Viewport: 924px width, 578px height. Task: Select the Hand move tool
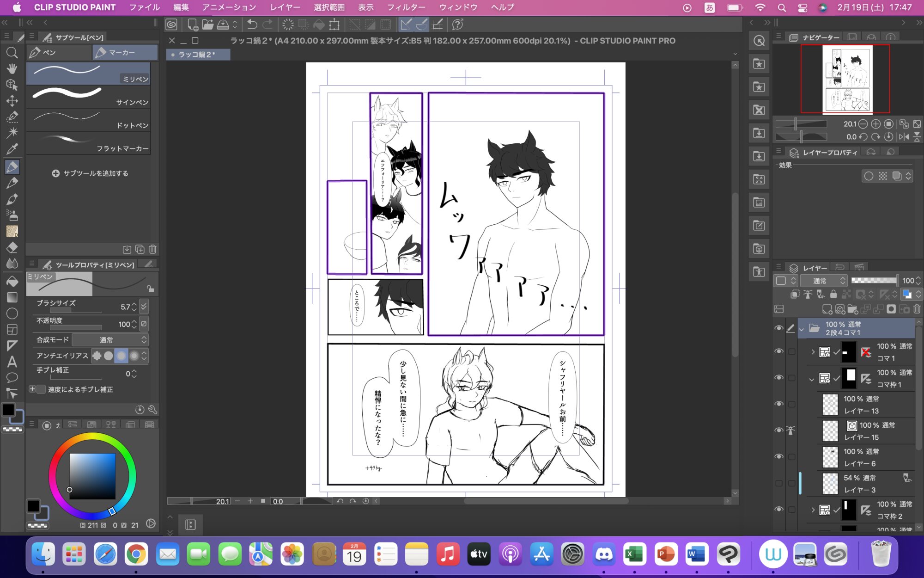click(12, 69)
